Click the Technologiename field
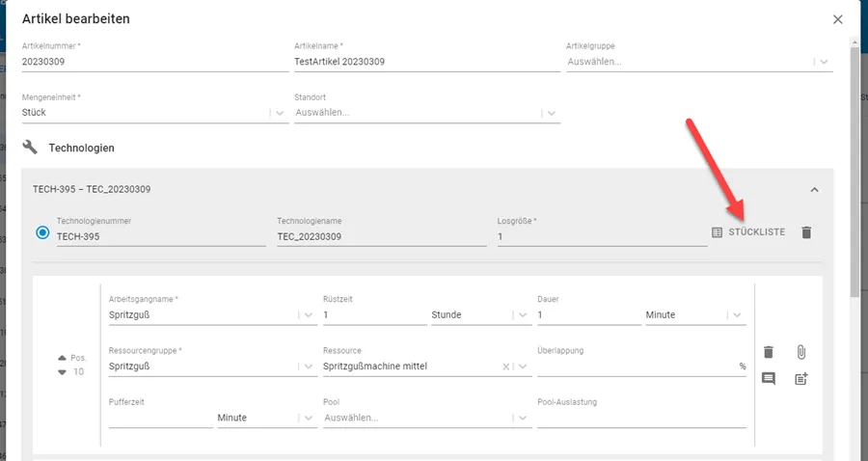The height and width of the screenshot is (461, 868). click(x=381, y=237)
